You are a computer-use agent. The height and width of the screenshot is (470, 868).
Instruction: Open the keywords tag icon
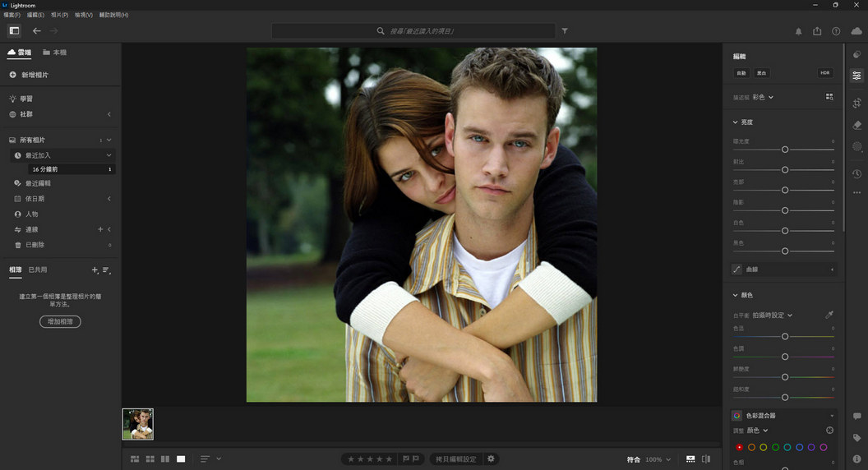(856, 438)
